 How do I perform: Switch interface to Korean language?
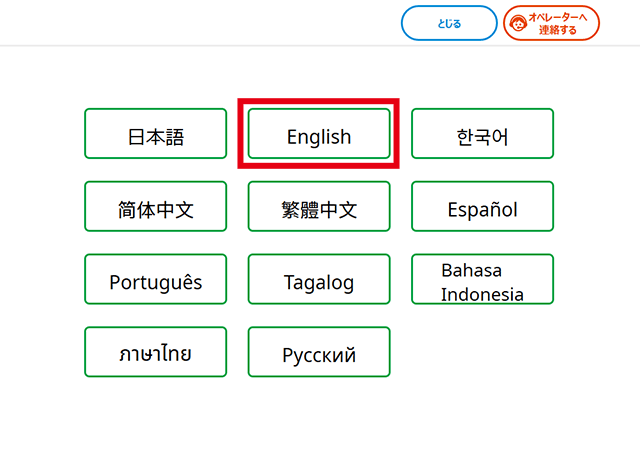(482, 134)
